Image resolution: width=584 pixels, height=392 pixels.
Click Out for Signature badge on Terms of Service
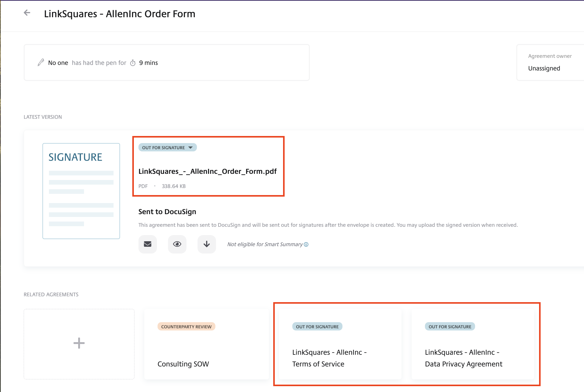(317, 326)
